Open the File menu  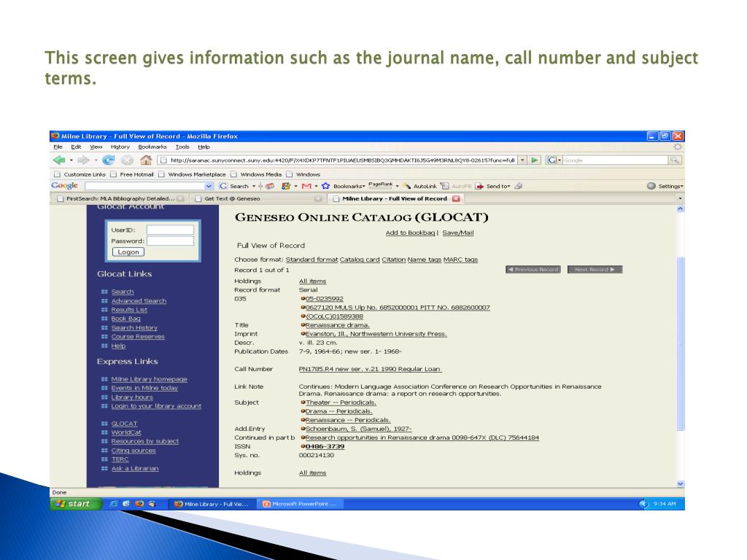tap(58, 147)
